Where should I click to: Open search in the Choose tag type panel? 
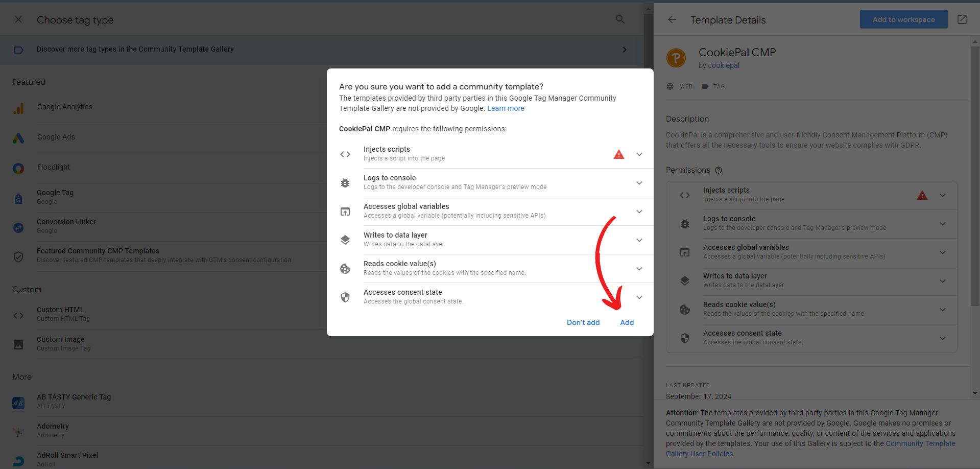click(619, 19)
